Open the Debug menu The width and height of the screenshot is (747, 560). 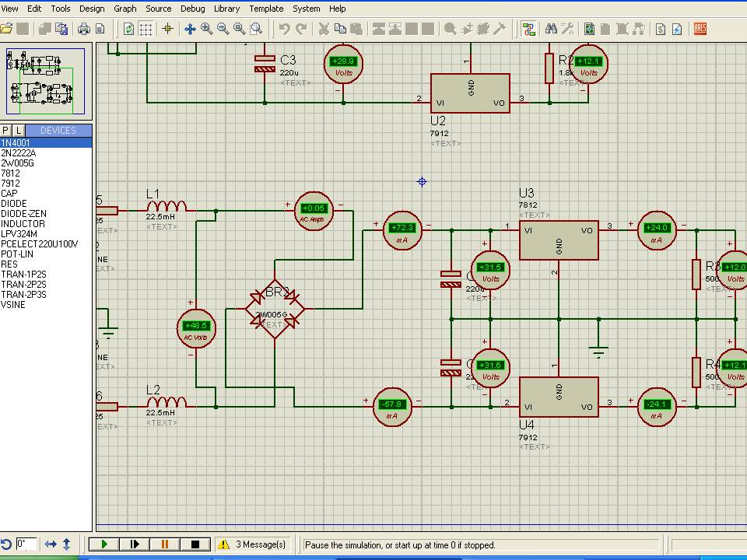tap(192, 9)
